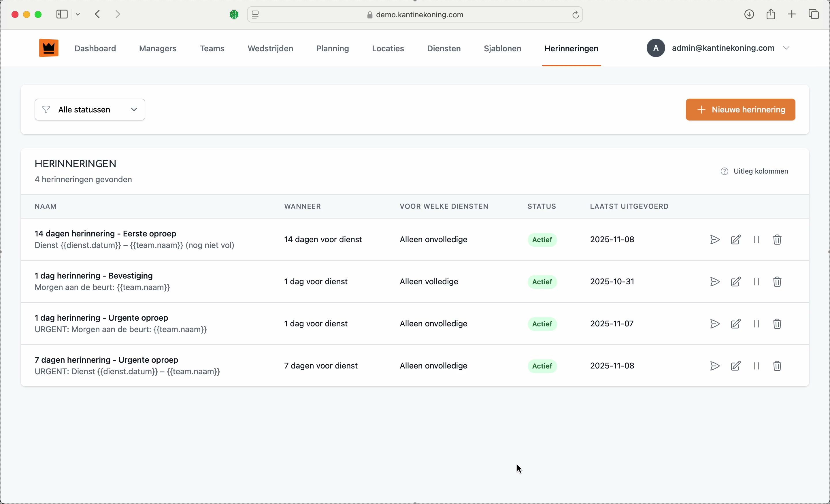Open the Alle statussen filter dropdown
Screen dimensions: 830x504
90,110
